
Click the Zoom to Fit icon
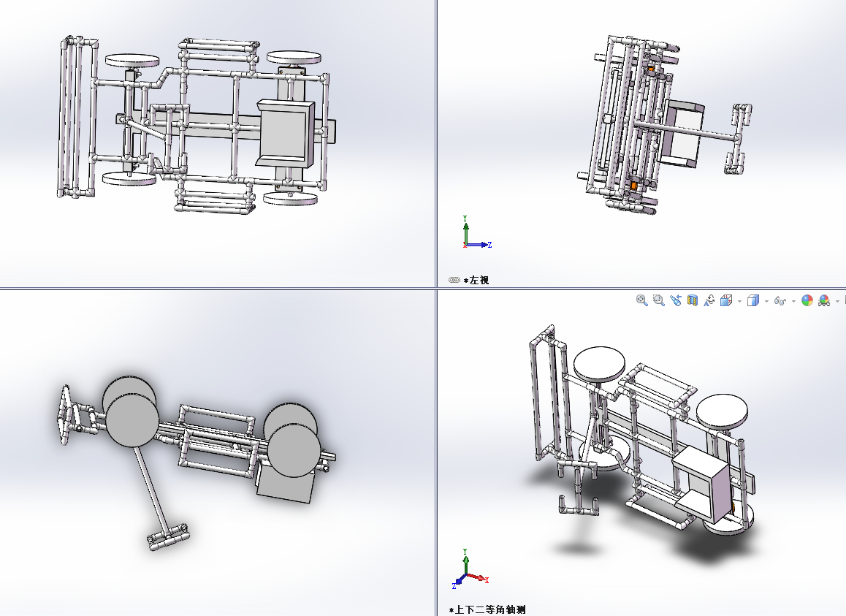pyautogui.click(x=641, y=301)
